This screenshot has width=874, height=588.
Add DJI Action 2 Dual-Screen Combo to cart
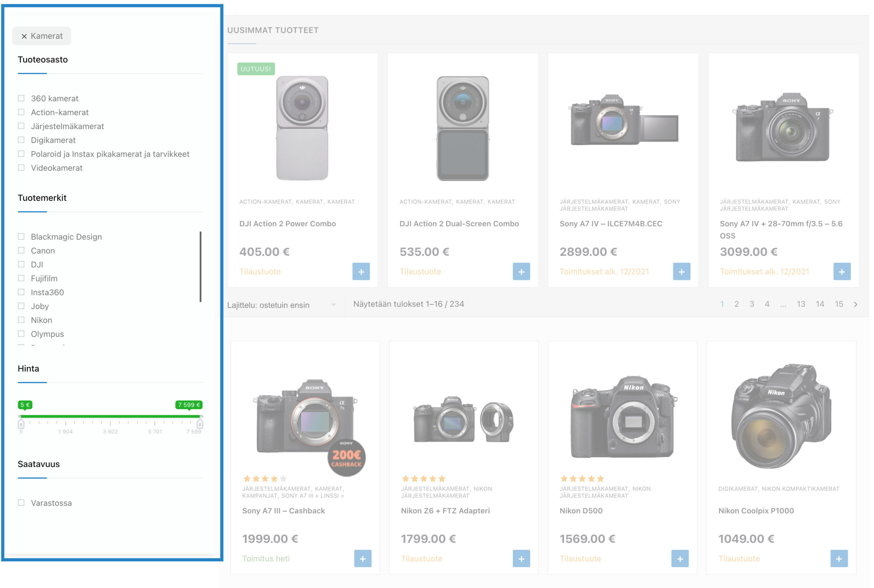tap(521, 271)
